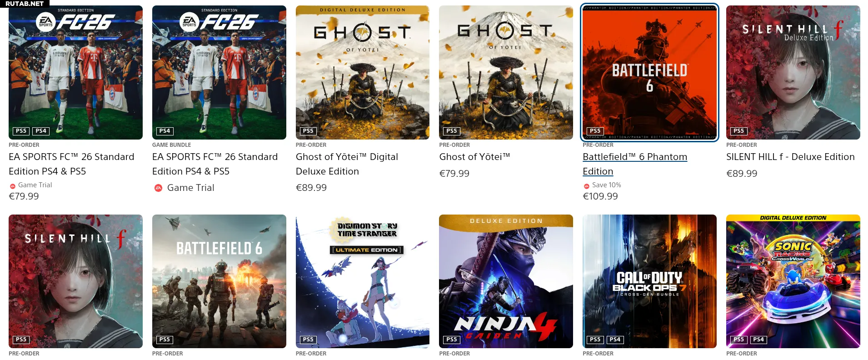Open the PS4 game bundle FC26 cover
Viewport: 868px width, 360px height.
[x=219, y=72]
